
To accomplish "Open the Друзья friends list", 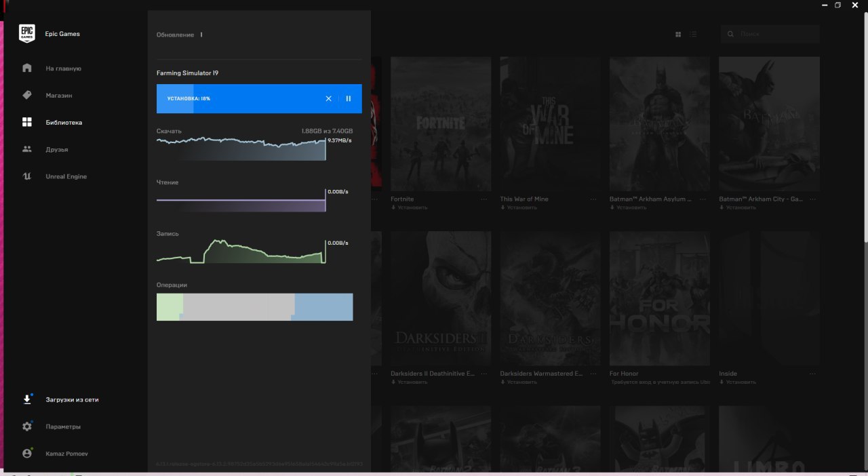I will point(57,150).
